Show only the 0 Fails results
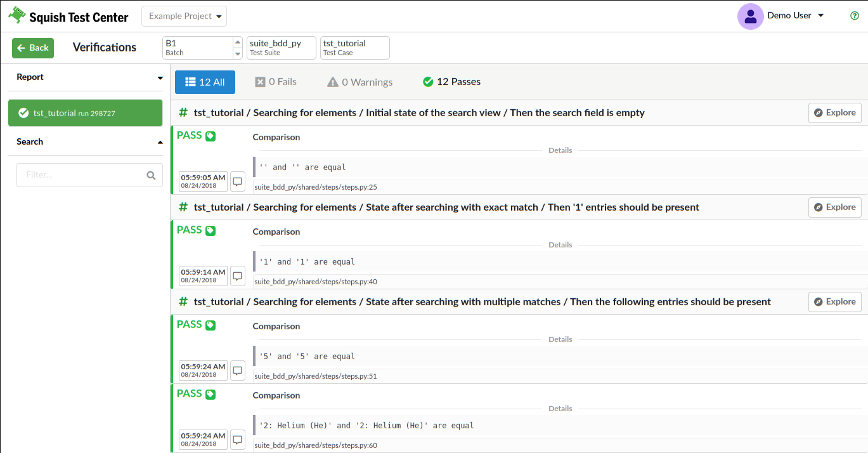Image resolution: width=868 pixels, height=453 pixels. click(276, 82)
